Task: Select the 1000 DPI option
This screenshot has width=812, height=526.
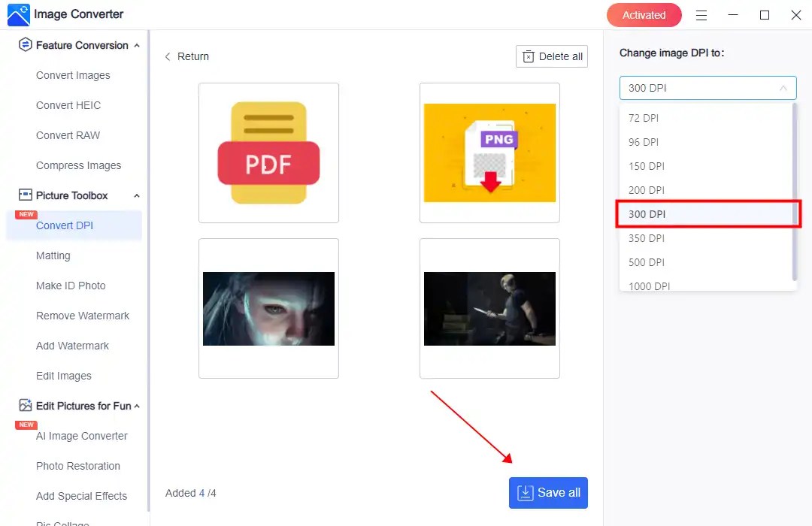Action: point(649,286)
